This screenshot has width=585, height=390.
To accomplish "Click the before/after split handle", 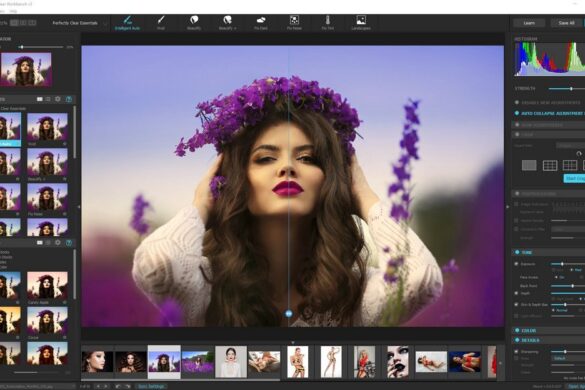I will [x=288, y=314].
